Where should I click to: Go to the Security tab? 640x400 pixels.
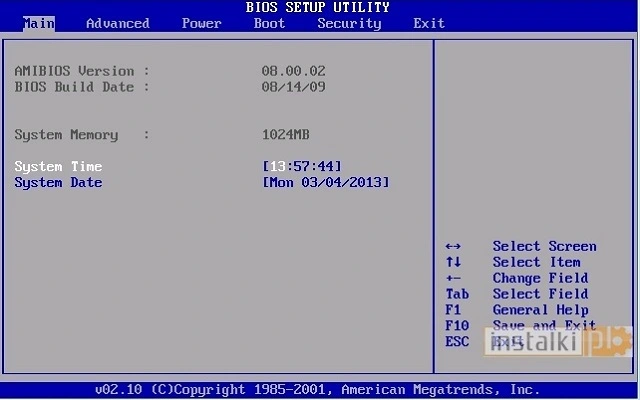[x=349, y=24]
